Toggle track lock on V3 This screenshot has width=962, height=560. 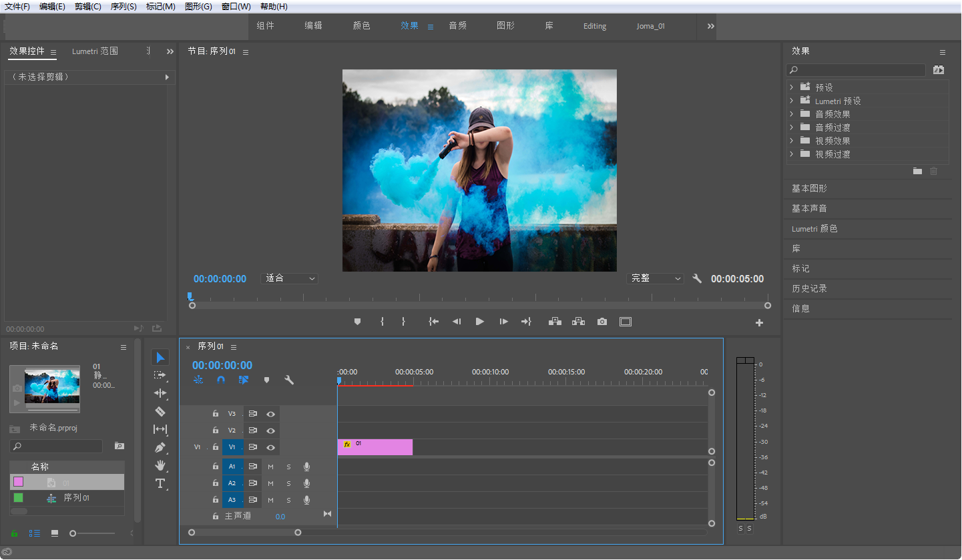pyautogui.click(x=215, y=414)
